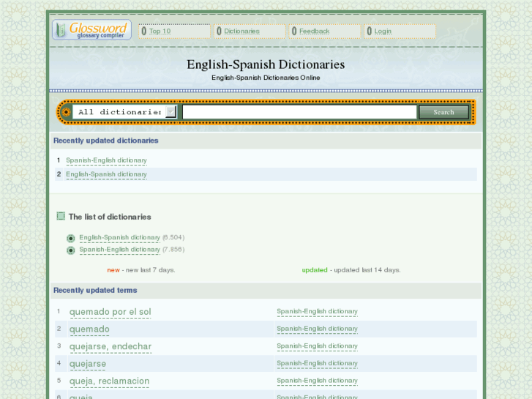The height and width of the screenshot is (399, 532).
Task: Open Spanish-English dictionary link in quemado por el sol row
Action: click(x=318, y=312)
